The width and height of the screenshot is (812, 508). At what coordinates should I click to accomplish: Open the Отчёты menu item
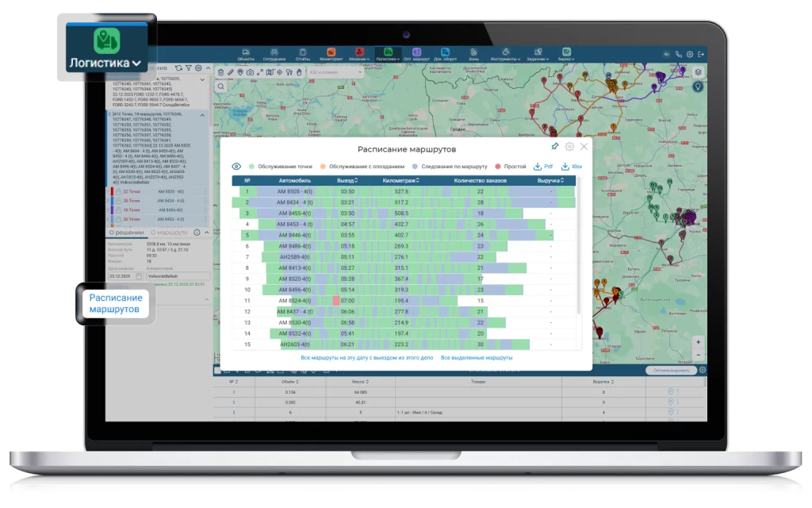point(302,54)
